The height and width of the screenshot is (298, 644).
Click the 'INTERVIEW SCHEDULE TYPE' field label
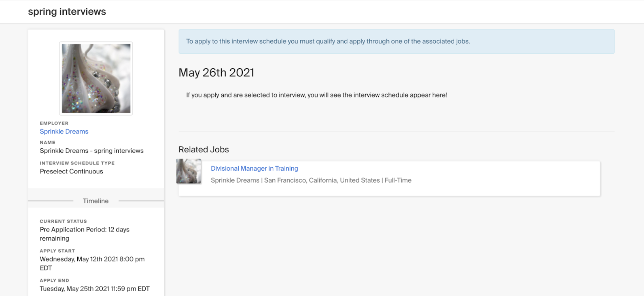point(77,163)
